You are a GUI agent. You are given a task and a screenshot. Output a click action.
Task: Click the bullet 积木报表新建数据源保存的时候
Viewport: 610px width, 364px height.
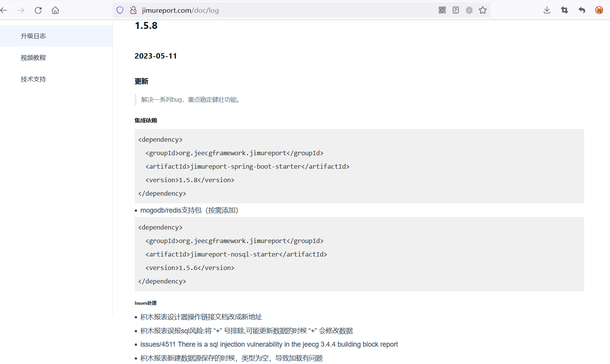(232, 358)
